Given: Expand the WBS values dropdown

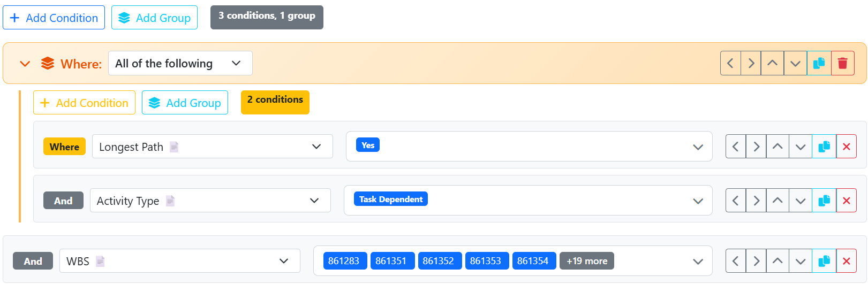Looking at the screenshot, I should [x=698, y=261].
